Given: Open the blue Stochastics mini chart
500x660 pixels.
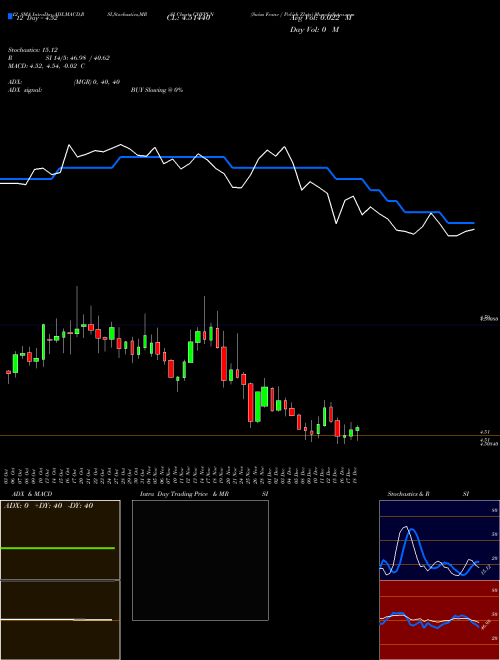Looking at the screenshot, I should pos(439,540).
